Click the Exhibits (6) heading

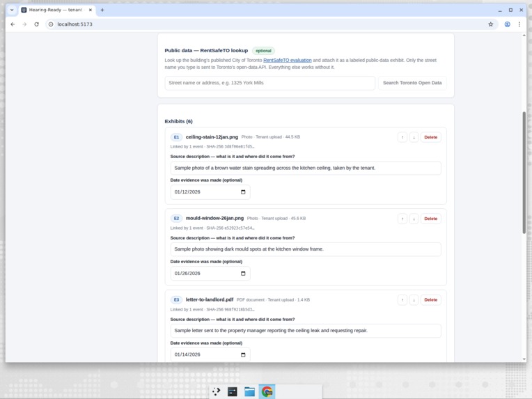(x=178, y=121)
